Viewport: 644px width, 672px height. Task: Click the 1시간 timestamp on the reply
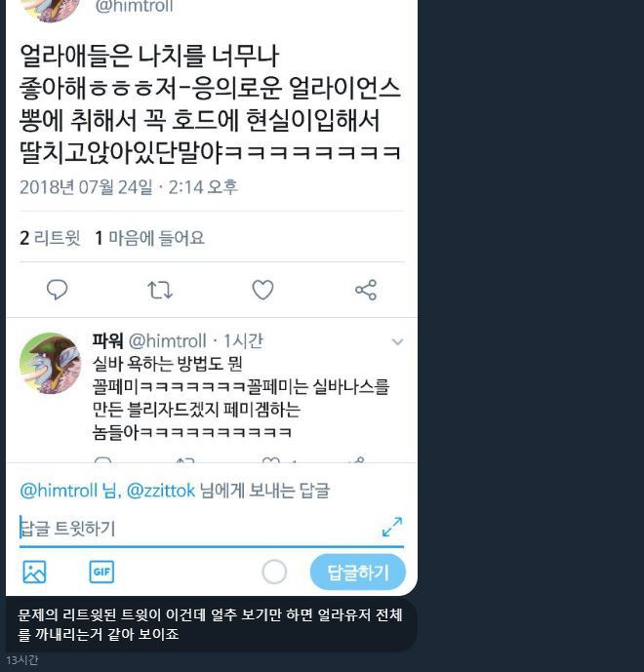tap(243, 341)
